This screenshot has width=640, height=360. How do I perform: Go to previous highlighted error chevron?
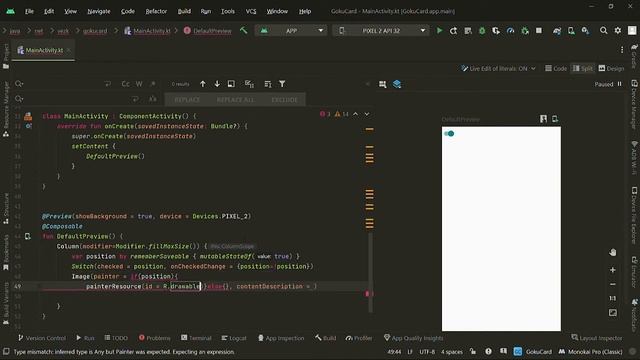coord(356,114)
